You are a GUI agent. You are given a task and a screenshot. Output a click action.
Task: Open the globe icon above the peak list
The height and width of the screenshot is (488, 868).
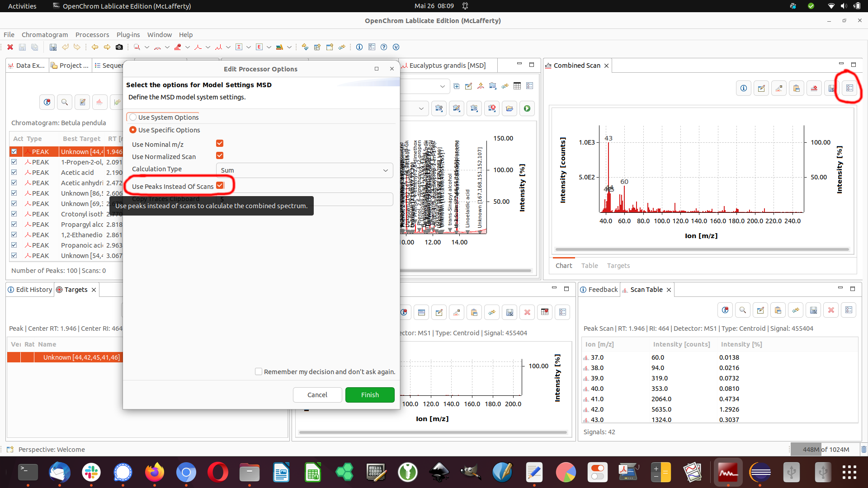tap(47, 102)
